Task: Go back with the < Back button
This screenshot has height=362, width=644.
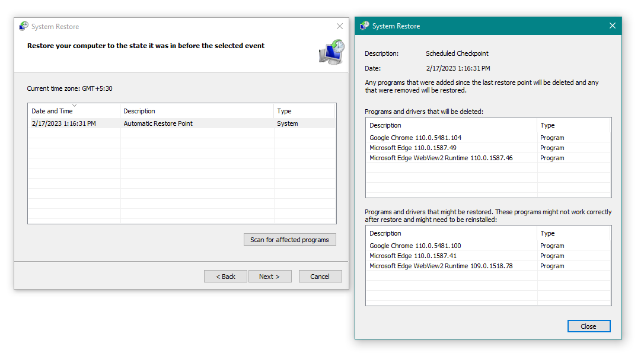Action: pyautogui.click(x=225, y=277)
